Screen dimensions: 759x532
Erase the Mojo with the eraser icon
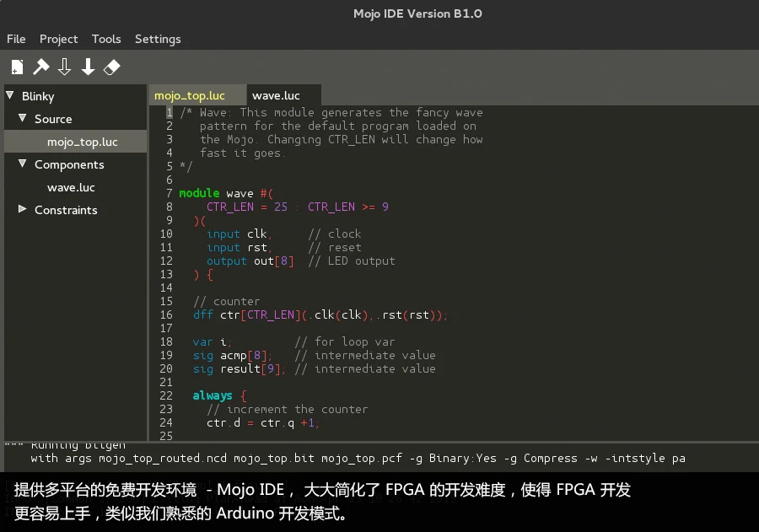coord(112,67)
